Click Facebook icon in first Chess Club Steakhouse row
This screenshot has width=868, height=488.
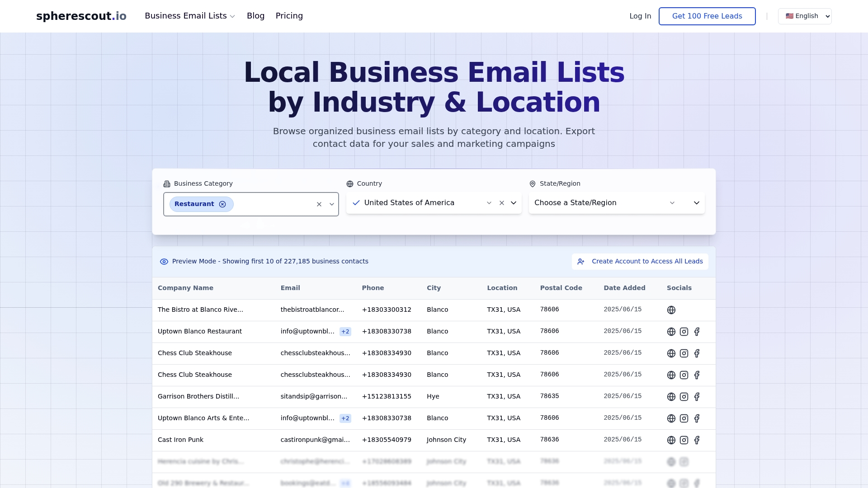697,353
